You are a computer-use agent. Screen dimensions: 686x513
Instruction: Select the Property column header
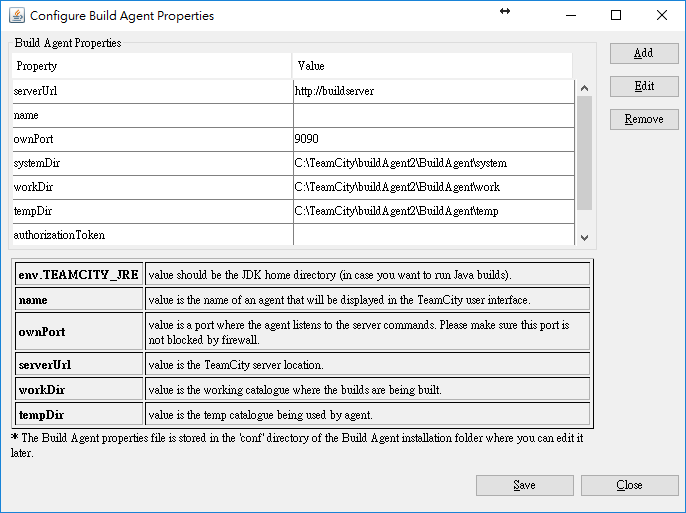click(x=151, y=66)
